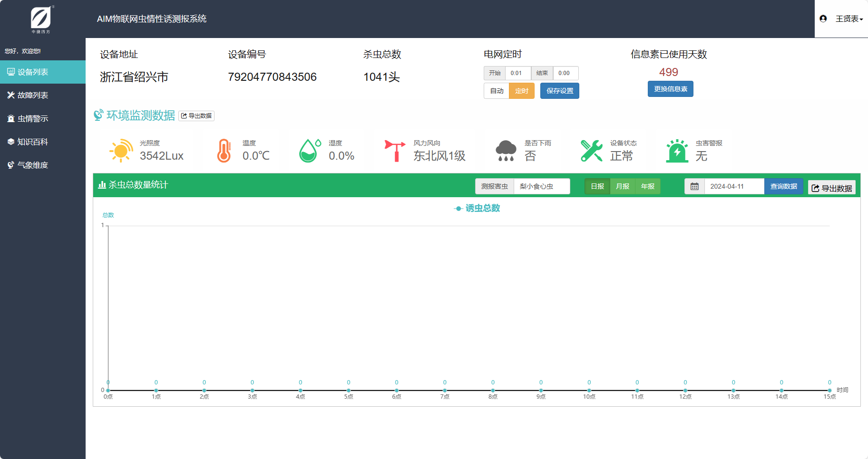The width and height of the screenshot is (868, 459).
Task: Switch grid mode to 定时
Action: click(522, 91)
